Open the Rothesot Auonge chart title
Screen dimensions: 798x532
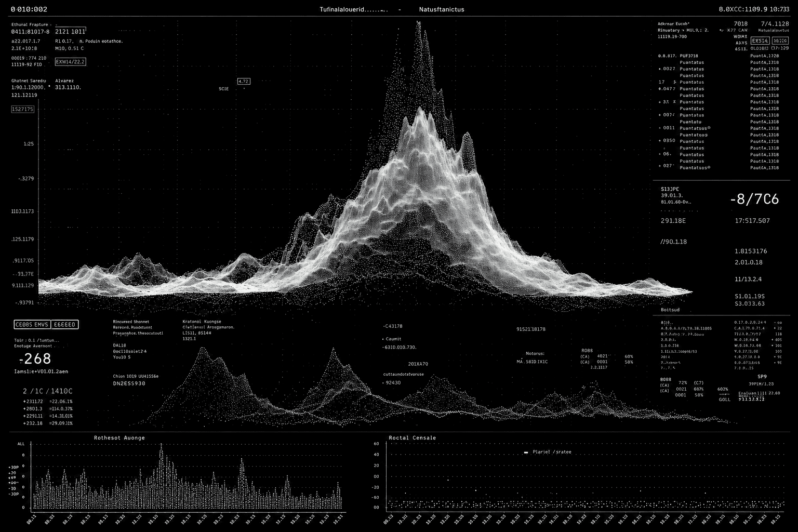tap(119, 438)
